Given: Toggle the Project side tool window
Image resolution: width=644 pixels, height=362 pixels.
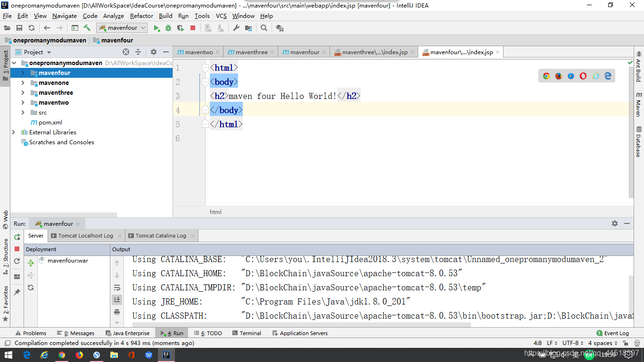Looking at the screenshot, I should (5, 66).
